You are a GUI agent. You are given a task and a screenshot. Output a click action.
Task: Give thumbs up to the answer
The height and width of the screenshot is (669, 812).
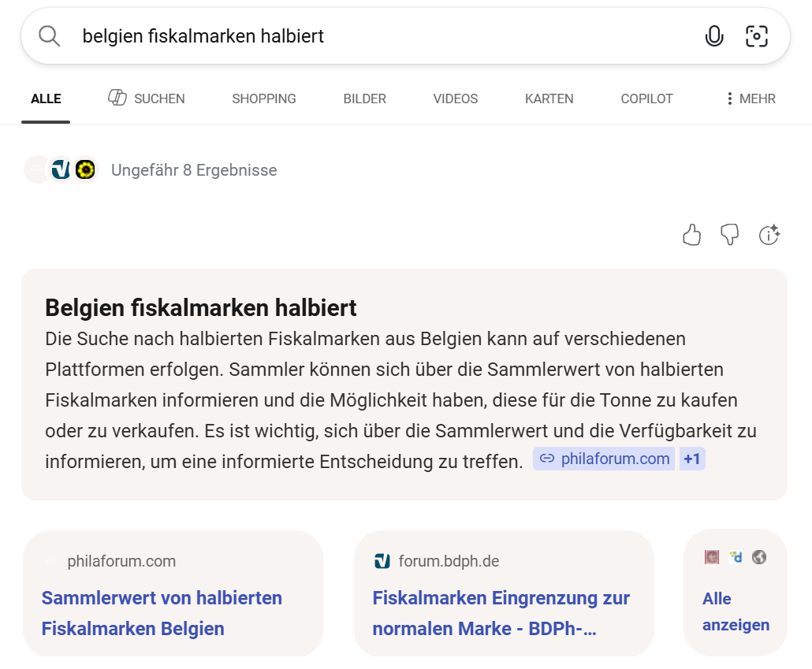click(x=691, y=235)
